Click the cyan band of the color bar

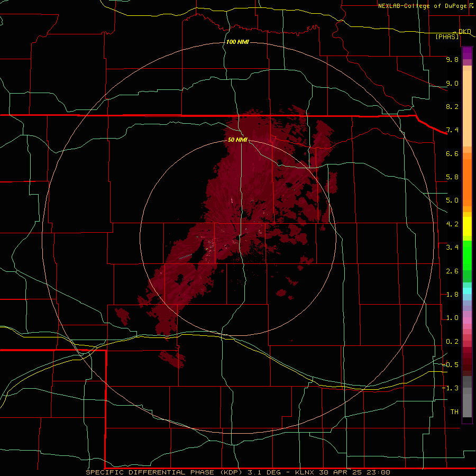coord(467,291)
